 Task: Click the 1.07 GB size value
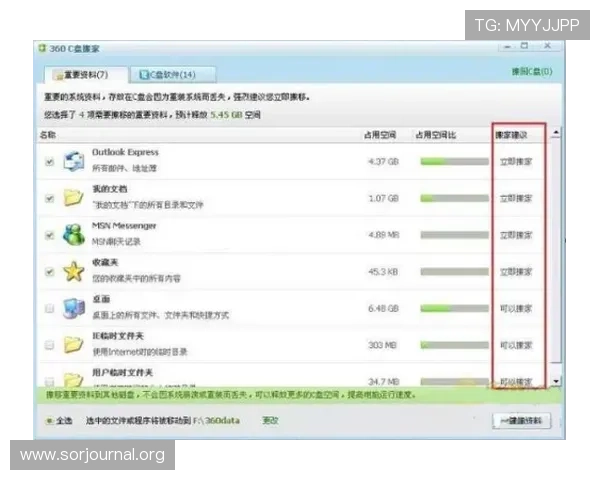383,198
